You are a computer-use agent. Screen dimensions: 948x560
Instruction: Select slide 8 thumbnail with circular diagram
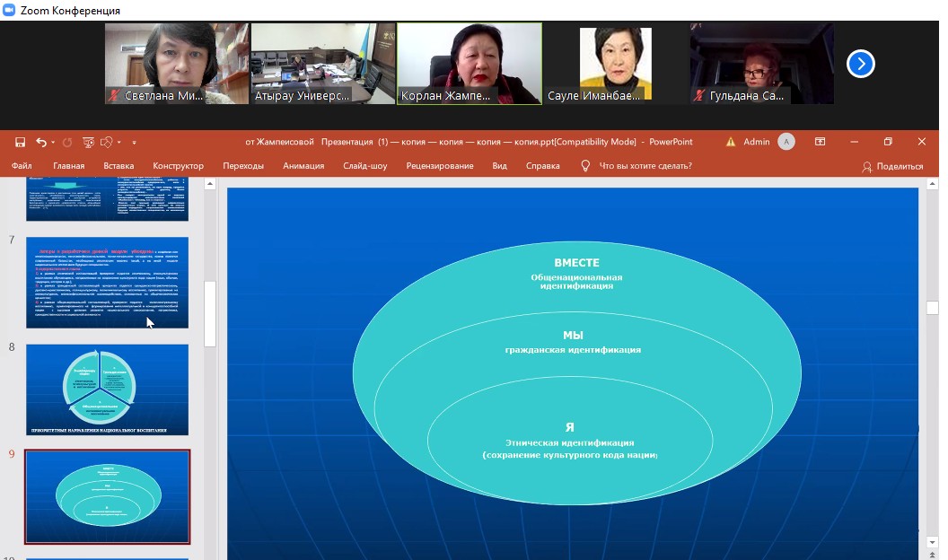tap(107, 389)
